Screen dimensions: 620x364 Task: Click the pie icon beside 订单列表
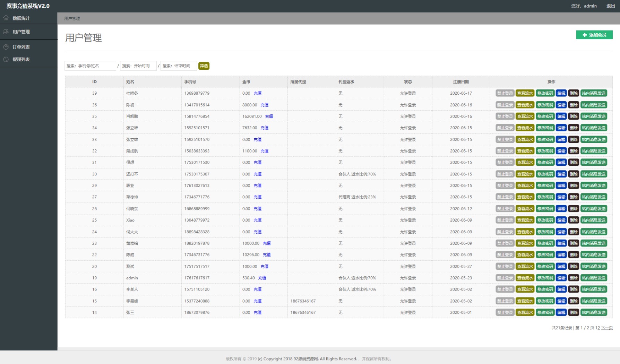[x=6, y=47]
